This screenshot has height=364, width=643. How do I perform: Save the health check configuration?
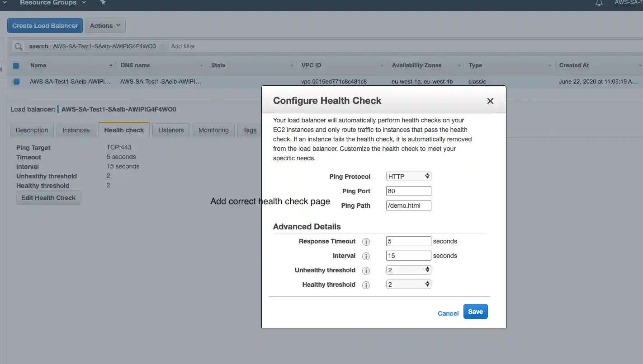point(475,312)
